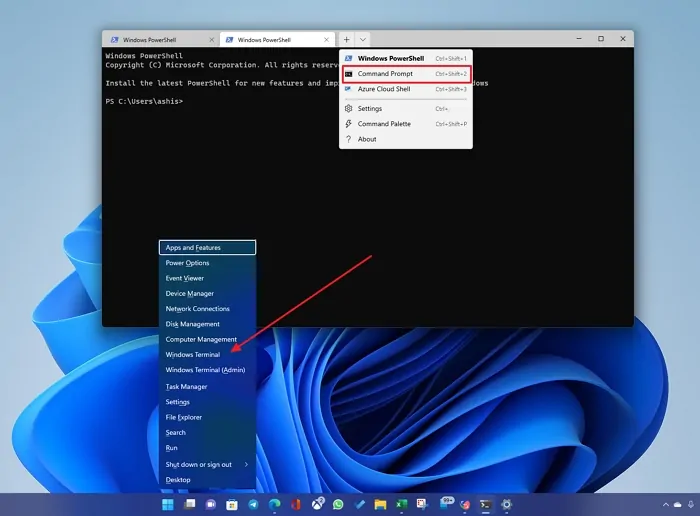
Task: Open Task Manager from the Win+X menu
Action: coord(207,387)
